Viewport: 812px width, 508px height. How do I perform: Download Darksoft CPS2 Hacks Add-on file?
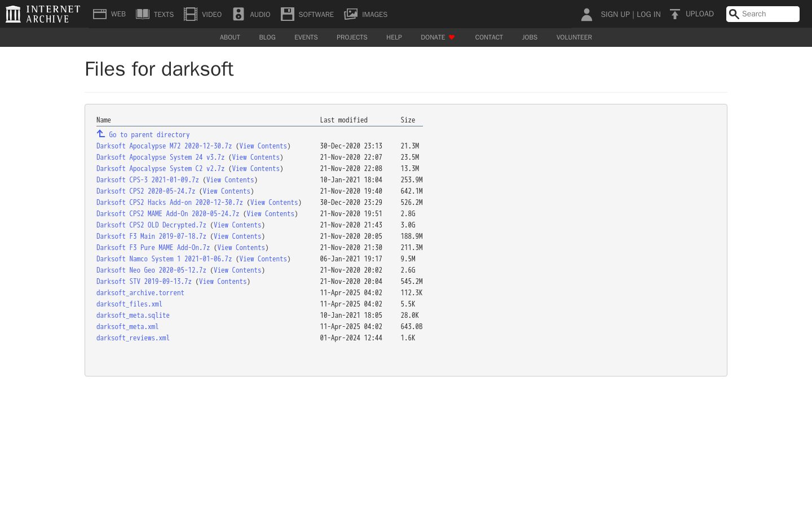[170, 203]
